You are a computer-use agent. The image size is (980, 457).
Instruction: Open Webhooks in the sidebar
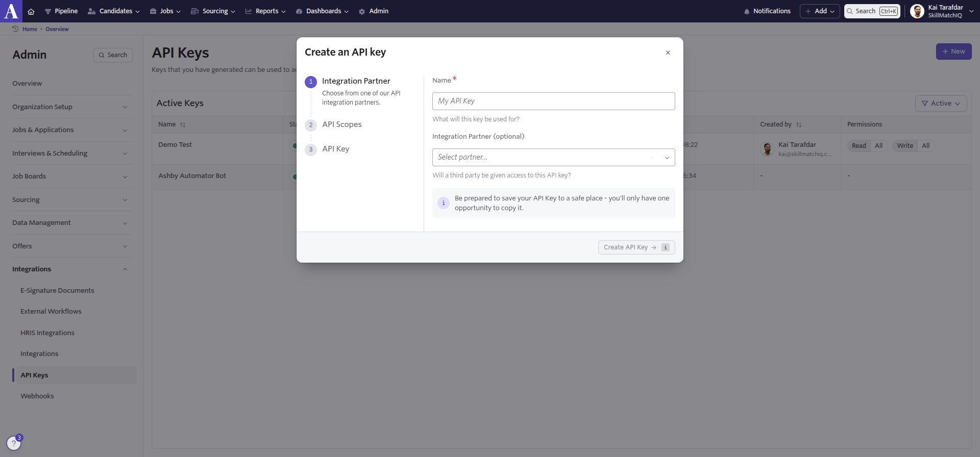37,396
